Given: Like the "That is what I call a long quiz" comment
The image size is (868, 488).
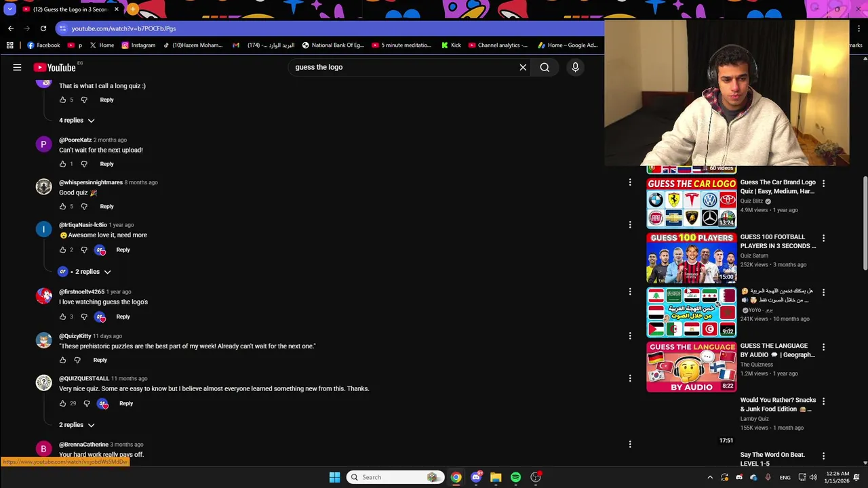Looking at the screenshot, I should coord(62,100).
